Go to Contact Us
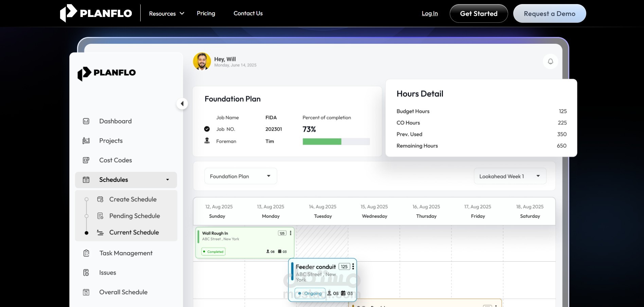Screen dimensions: 644x307 [x=248, y=13]
